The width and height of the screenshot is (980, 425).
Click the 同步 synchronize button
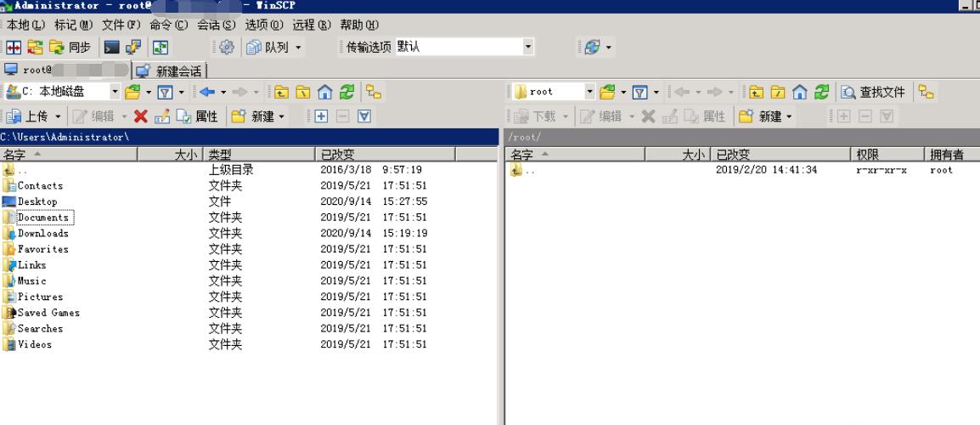70,48
